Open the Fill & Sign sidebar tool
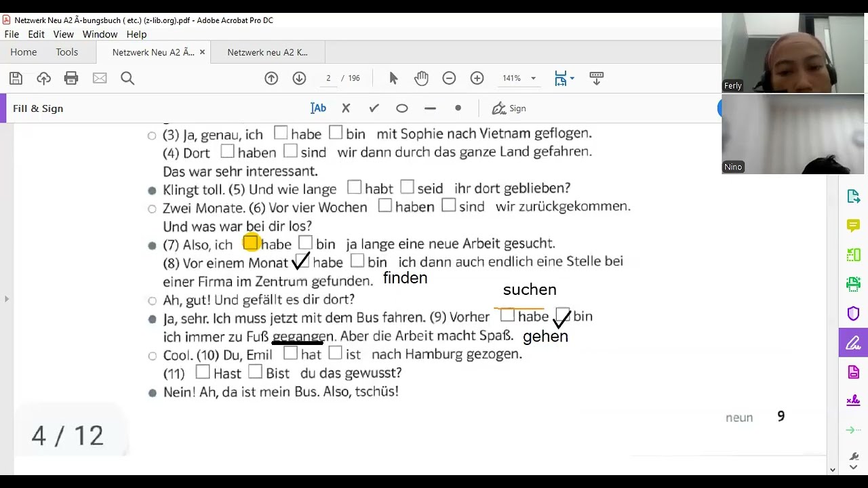Image resolution: width=868 pixels, height=488 pixels. pyautogui.click(x=854, y=343)
